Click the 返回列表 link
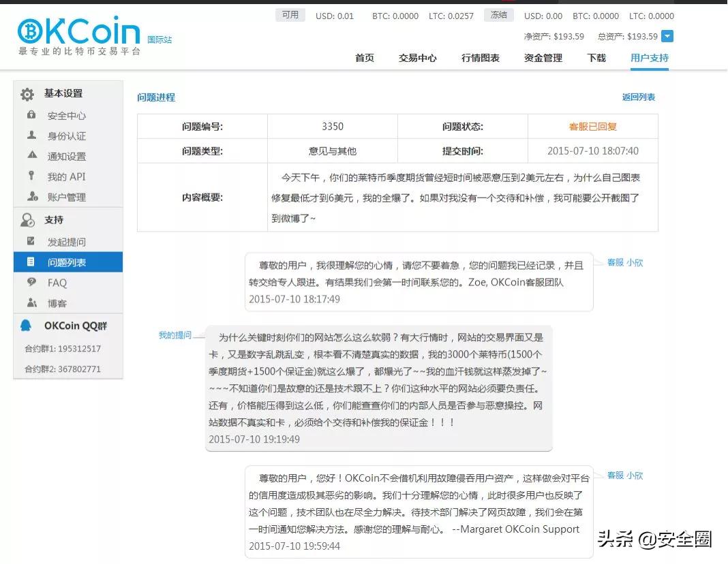This screenshot has width=728, height=564. click(x=637, y=97)
